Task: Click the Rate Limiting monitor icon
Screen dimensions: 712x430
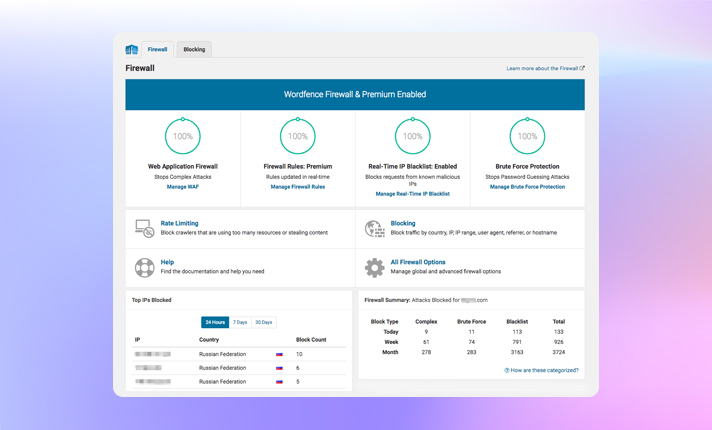Action: pyautogui.click(x=145, y=229)
